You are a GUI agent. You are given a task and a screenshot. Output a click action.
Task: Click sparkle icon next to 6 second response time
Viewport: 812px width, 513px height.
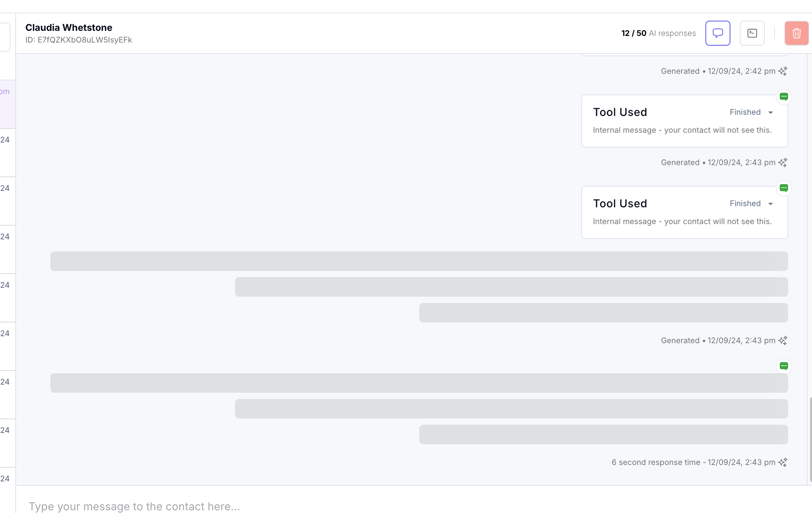click(x=783, y=462)
